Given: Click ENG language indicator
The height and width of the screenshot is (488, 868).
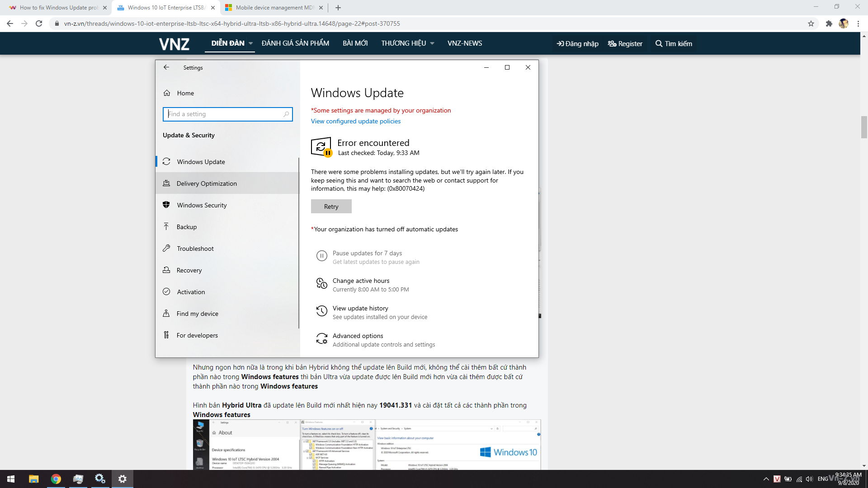Looking at the screenshot, I should 823,479.
